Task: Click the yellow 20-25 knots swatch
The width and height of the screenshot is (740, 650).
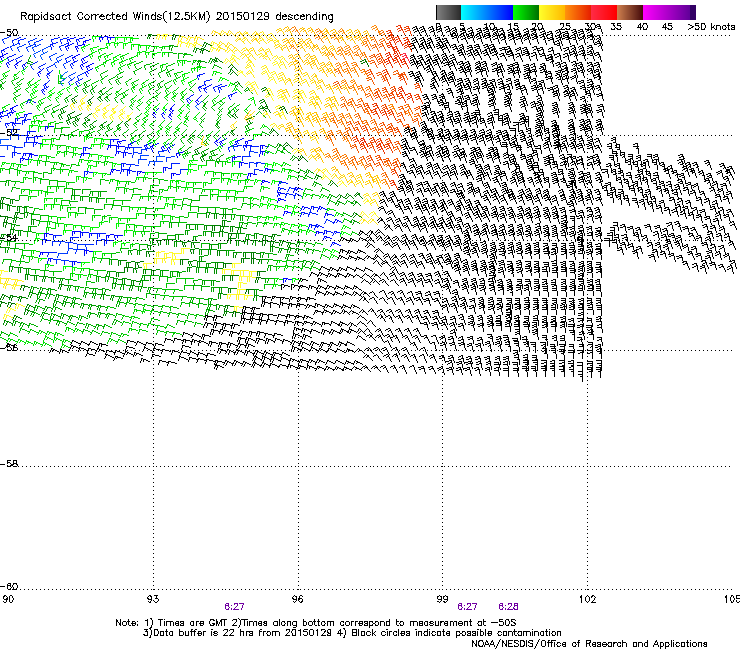Action: tap(552, 12)
